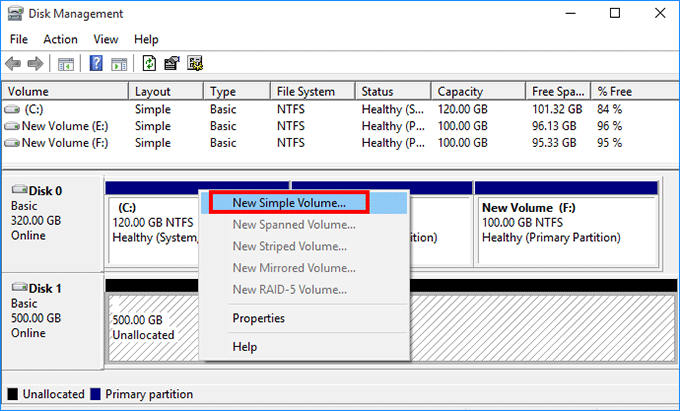Click the drive icon beside (C:) volume
680x411 pixels.
12,109
